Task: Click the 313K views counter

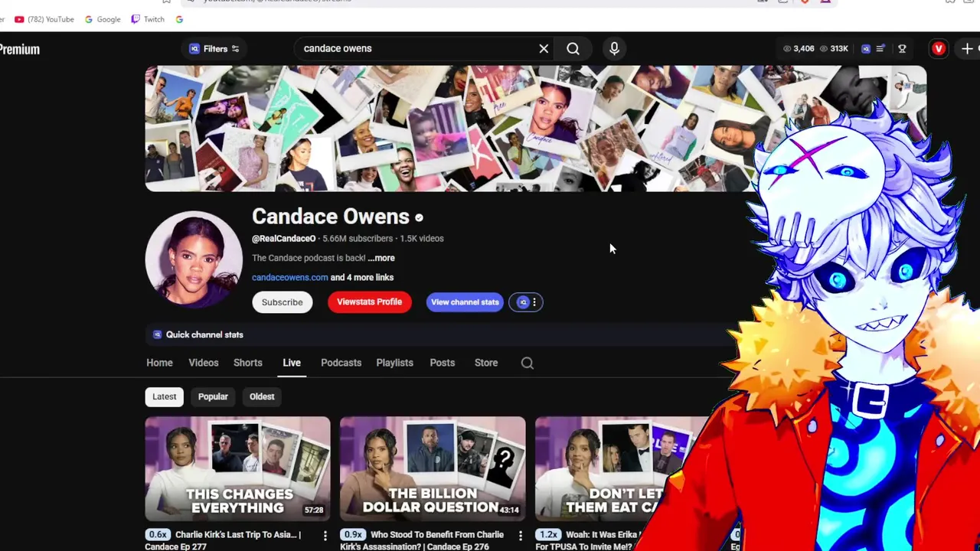Action: (x=834, y=49)
